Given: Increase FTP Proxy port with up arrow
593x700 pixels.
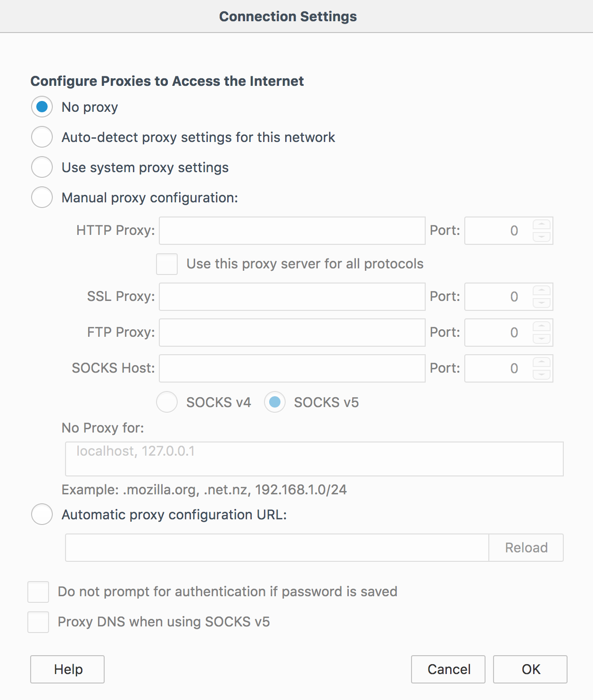Looking at the screenshot, I should (542, 327).
